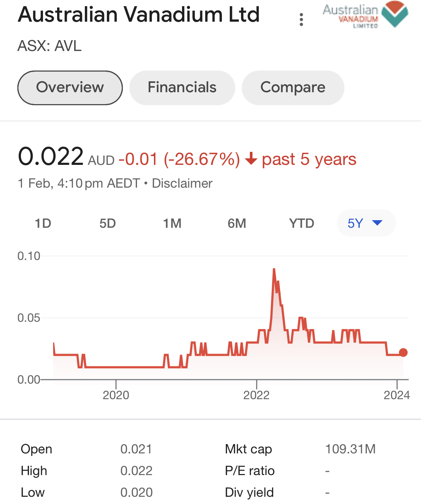
Task: Click the Div yield label
Action: [x=249, y=492]
